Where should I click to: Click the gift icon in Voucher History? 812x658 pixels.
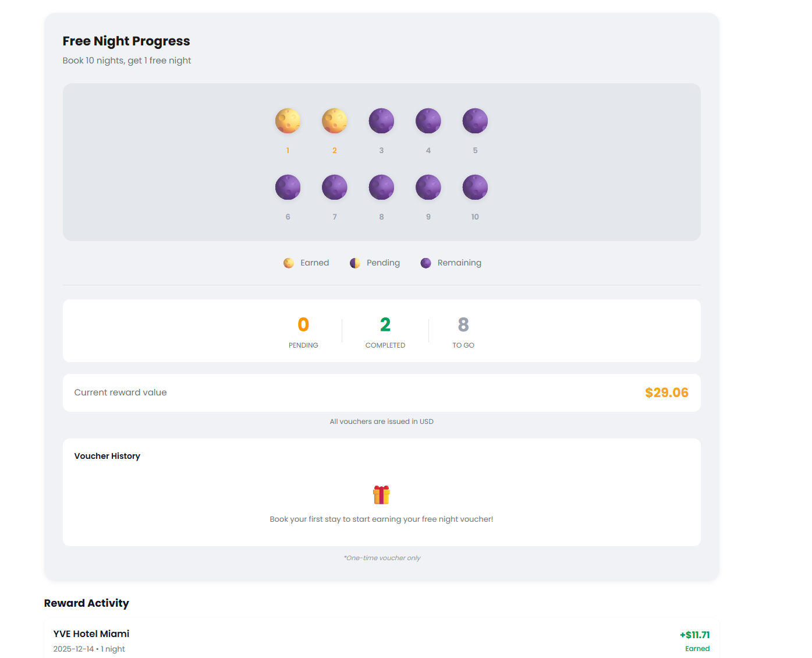tap(381, 494)
